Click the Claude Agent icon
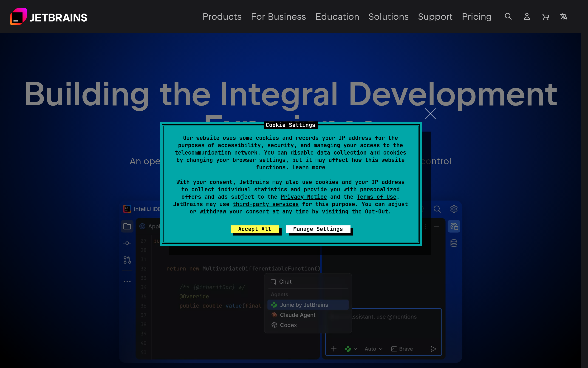The width and height of the screenshot is (588, 368). tap(274, 315)
